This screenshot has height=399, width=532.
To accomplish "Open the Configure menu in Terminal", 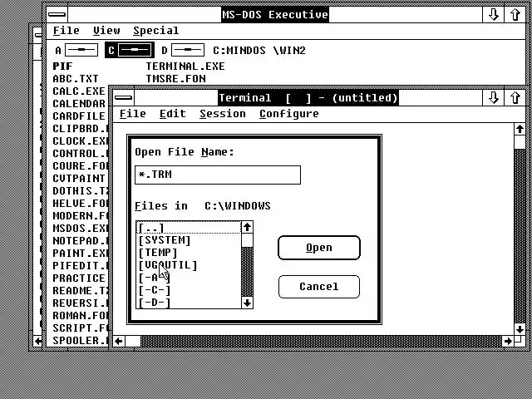I will coord(289,114).
